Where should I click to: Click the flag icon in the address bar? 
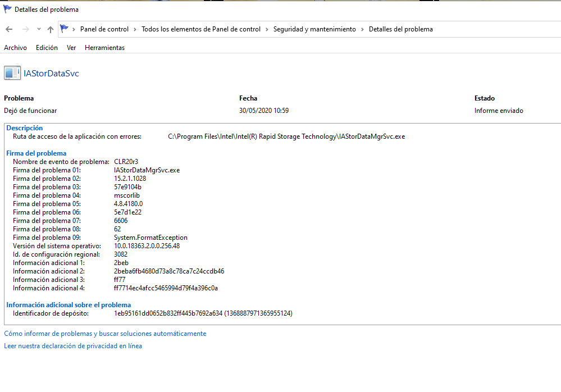click(x=65, y=29)
